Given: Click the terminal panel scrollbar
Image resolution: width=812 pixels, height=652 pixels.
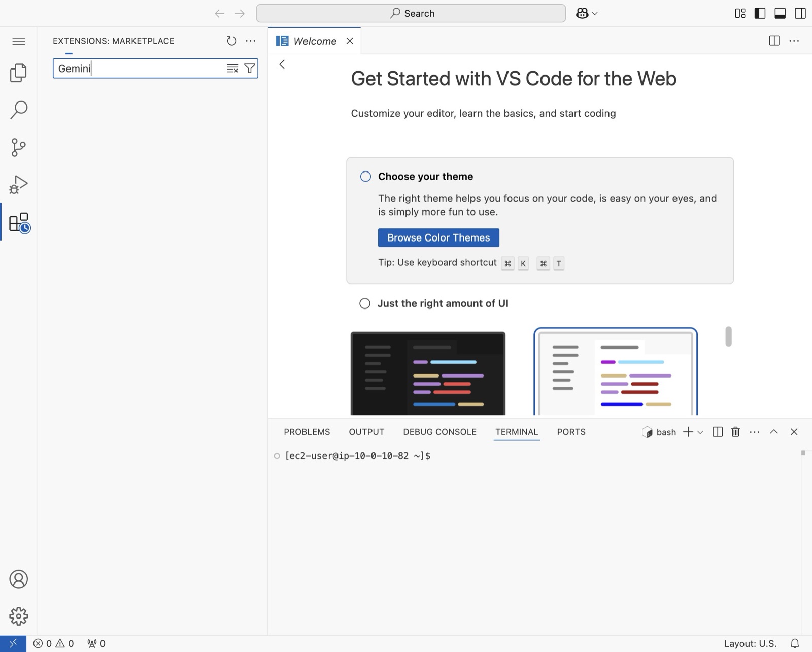Looking at the screenshot, I should click(x=803, y=453).
